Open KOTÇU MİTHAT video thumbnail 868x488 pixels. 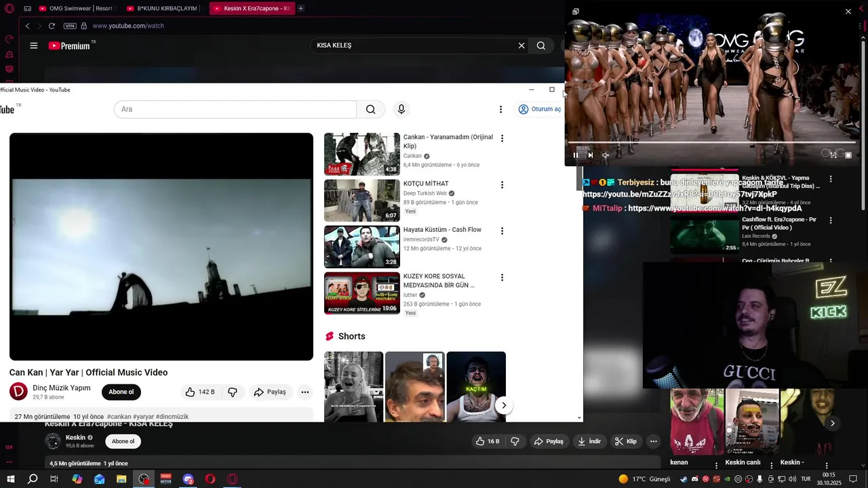362,200
